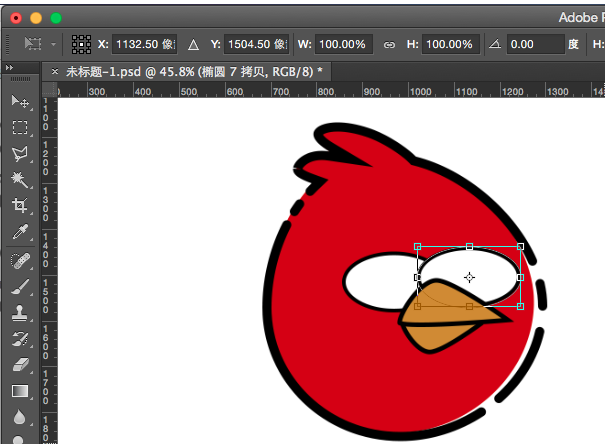Select the Rectangular Marquee tool

coord(20,127)
